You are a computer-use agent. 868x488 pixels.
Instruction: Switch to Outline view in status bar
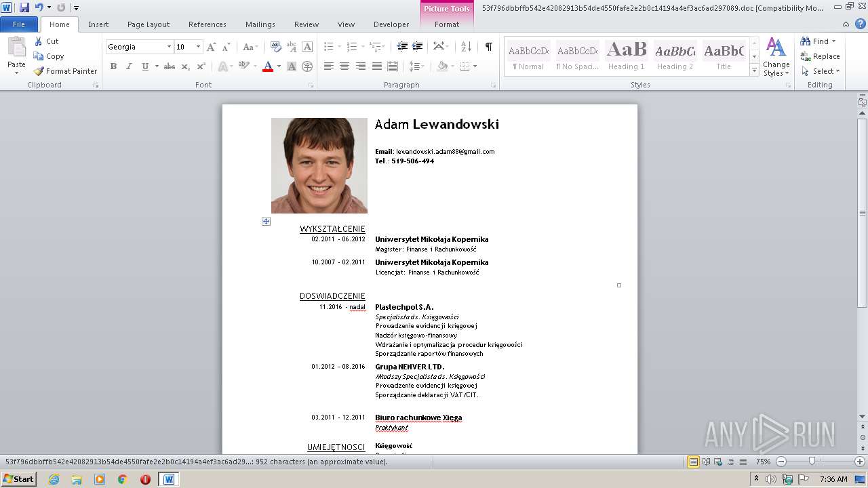coord(730,462)
